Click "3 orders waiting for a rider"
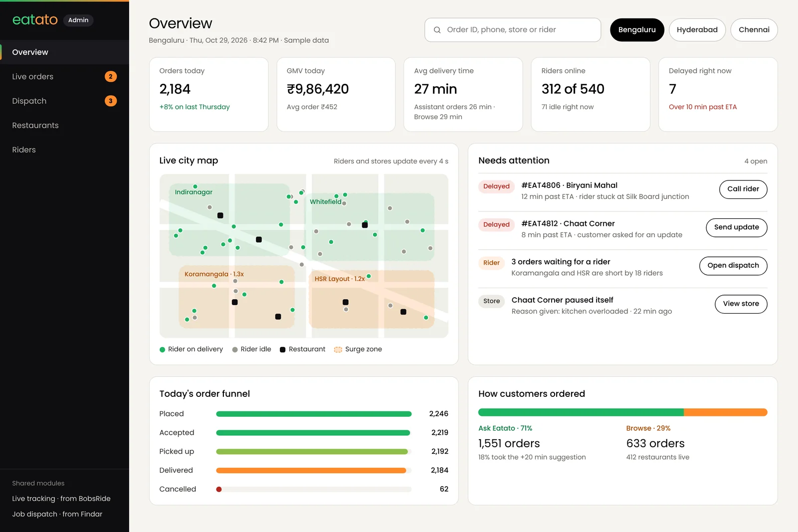The width and height of the screenshot is (798, 532). pyautogui.click(x=561, y=262)
